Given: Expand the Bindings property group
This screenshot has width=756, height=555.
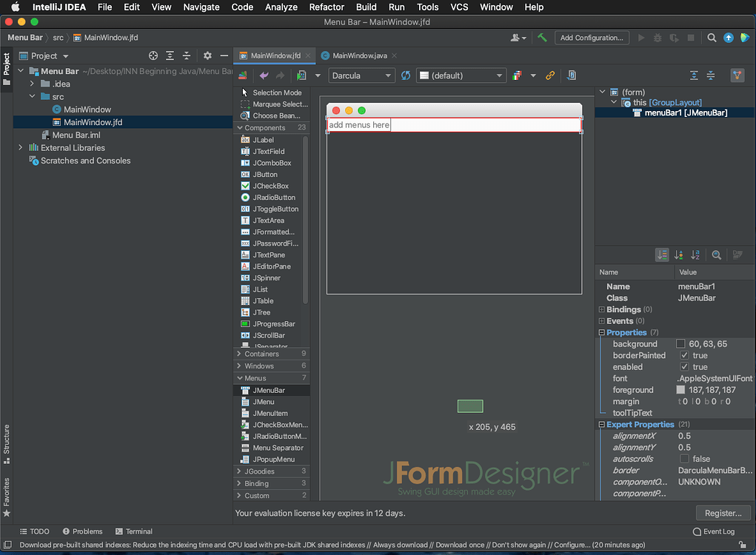Looking at the screenshot, I should tap(602, 309).
